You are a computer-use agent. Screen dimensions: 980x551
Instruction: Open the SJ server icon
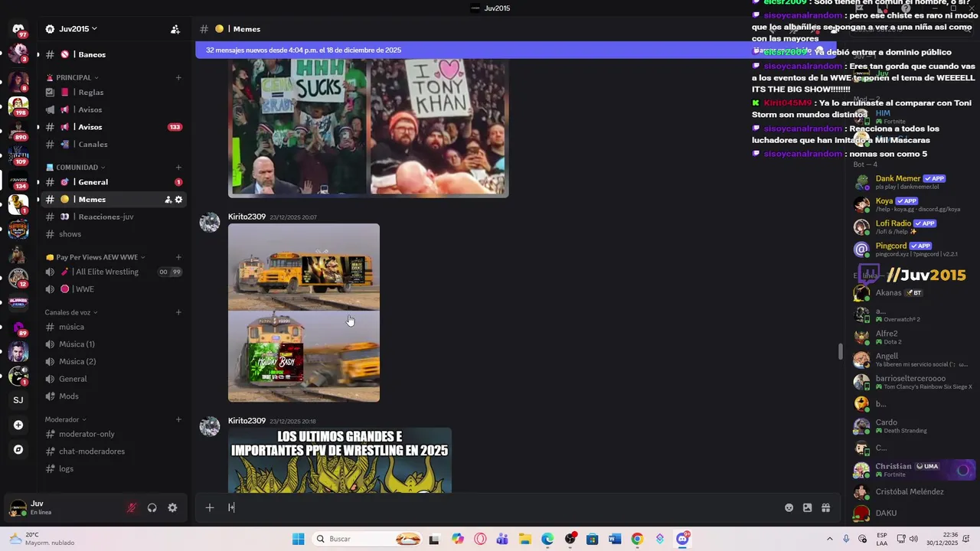[x=18, y=400]
